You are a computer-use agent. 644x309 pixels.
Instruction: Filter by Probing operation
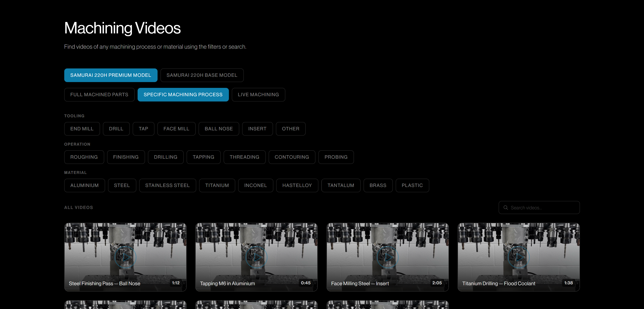point(336,157)
